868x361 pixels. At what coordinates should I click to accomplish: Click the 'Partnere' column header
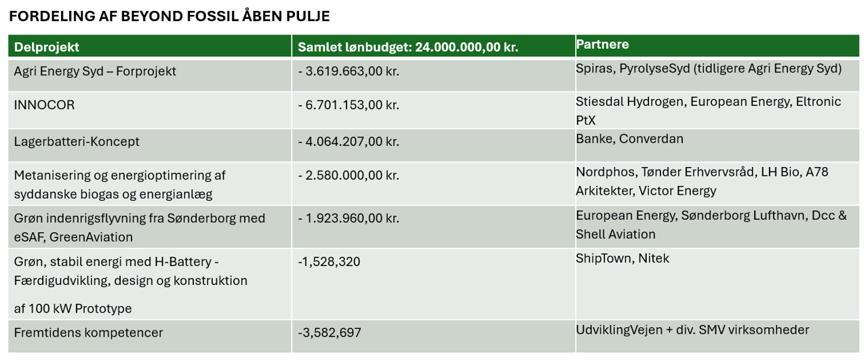click(x=602, y=44)
